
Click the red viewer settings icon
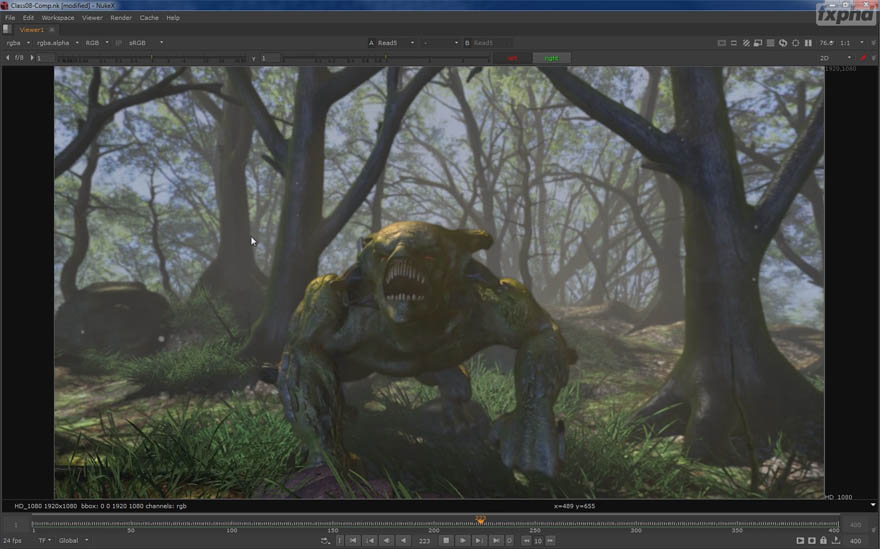point(863,58)
